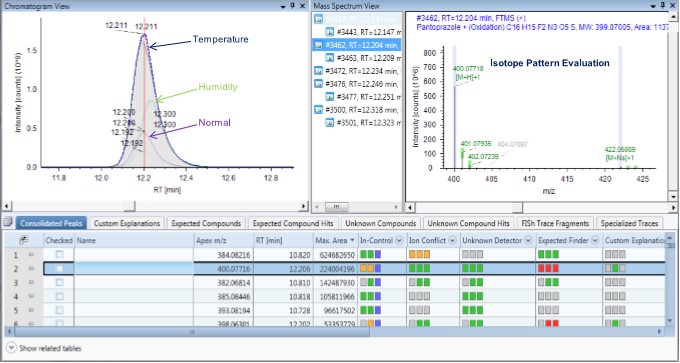Image resolution: width=680 pixels, height=363 pixels.
Task: Click the field chooser icon in table header
Action: click(x=24, y=240)
